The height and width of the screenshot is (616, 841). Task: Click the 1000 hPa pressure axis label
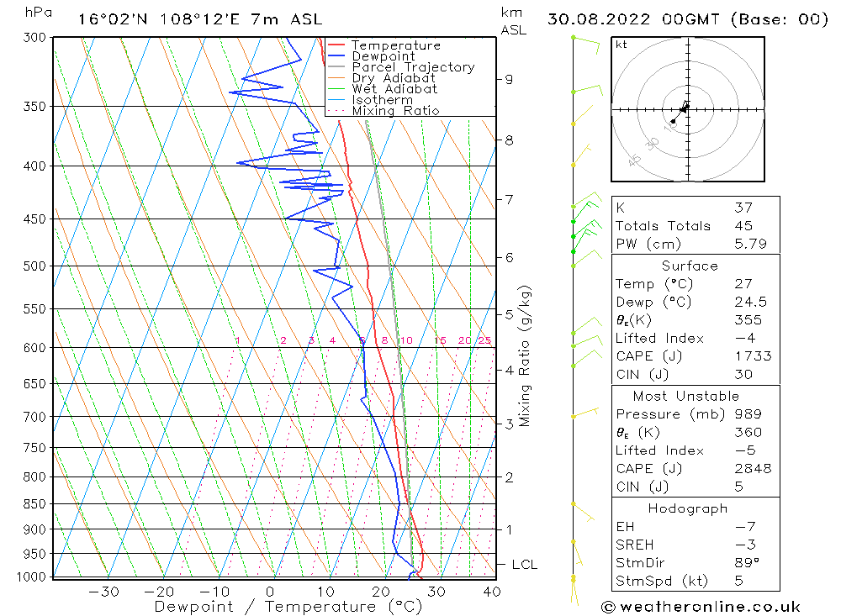coord(32,577)
